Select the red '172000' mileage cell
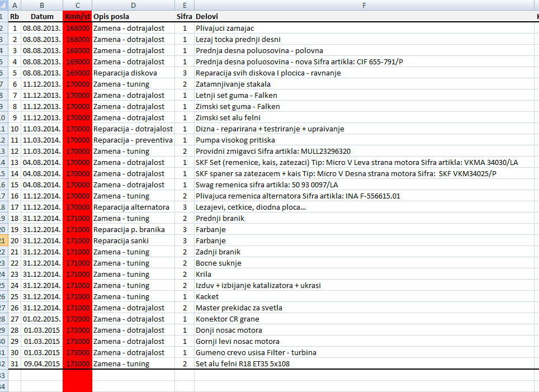Screen dimensions: 539x392 tap(77, 319)
